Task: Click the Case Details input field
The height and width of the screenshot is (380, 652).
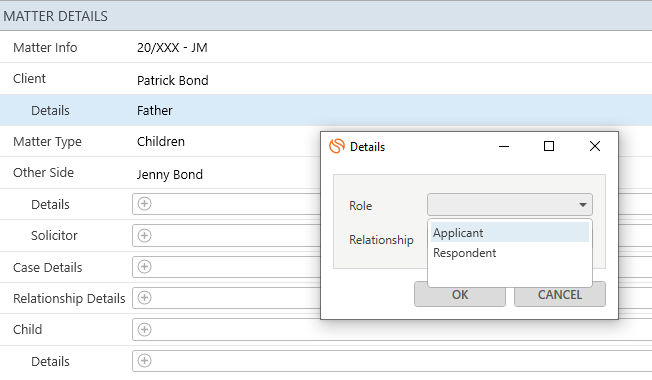Action: [227, 266]
